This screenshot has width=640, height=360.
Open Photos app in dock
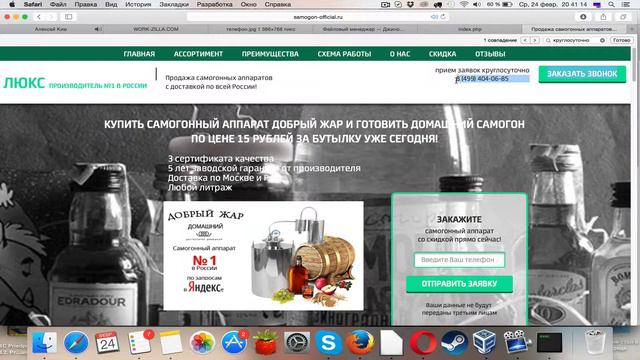202,342
